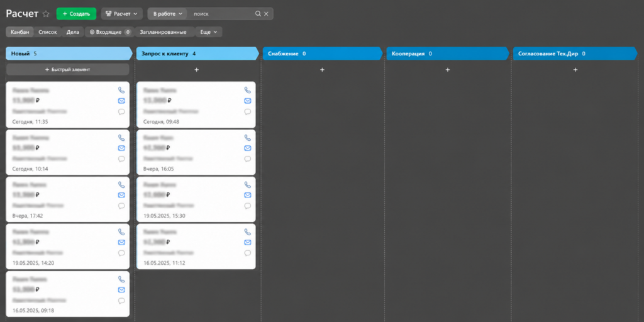Email from the Сегодня, 09:48 card
The width and height of the screenshot is (644, 322).
point(247,101)
